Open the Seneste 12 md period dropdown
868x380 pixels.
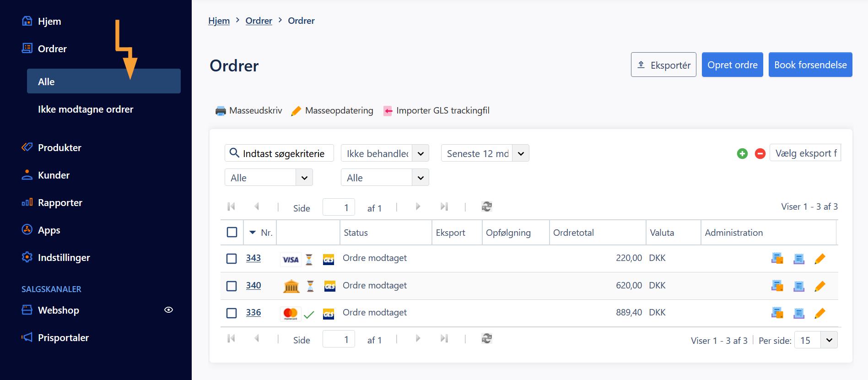485,153
